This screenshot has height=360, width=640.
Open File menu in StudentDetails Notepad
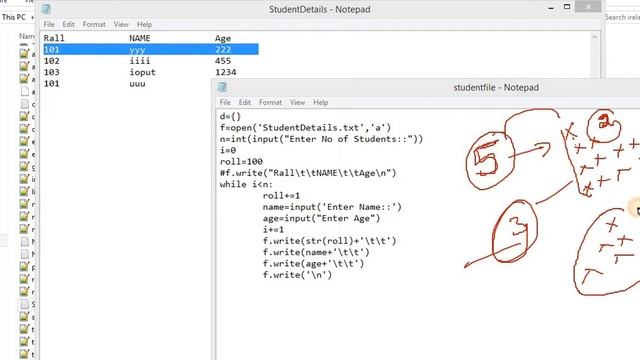click(x=49, y=24)
